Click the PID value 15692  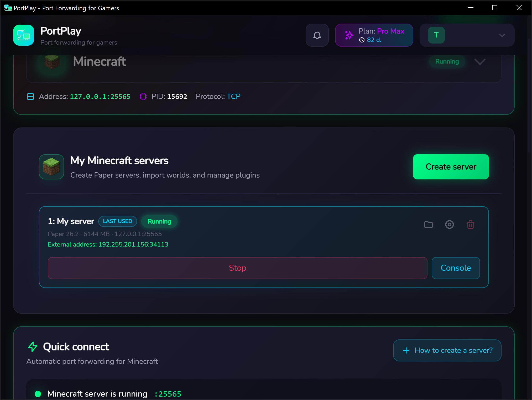point(177,97)
